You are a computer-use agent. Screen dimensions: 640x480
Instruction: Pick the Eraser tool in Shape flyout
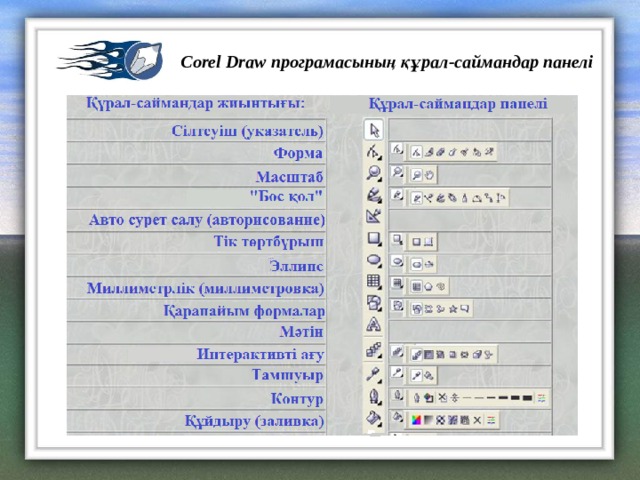point(440,152)
